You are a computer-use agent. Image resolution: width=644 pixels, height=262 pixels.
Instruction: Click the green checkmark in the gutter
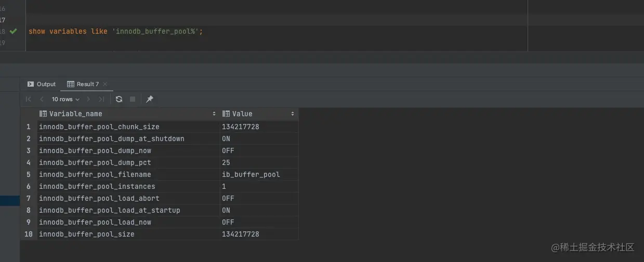(x=14, y=32)
